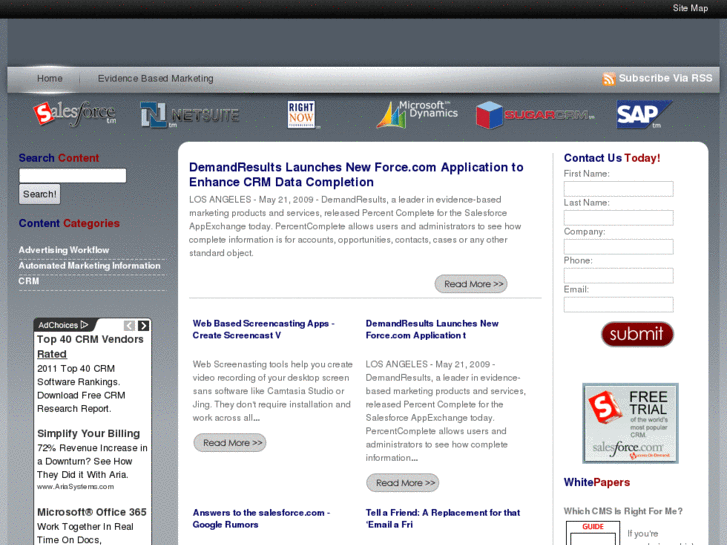Open Evidence Based Marketing menu item

coord(155,78)
